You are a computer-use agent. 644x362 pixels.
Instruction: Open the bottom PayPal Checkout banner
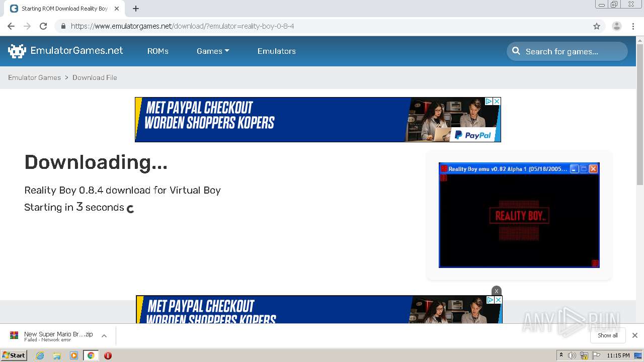coord(319,309)
